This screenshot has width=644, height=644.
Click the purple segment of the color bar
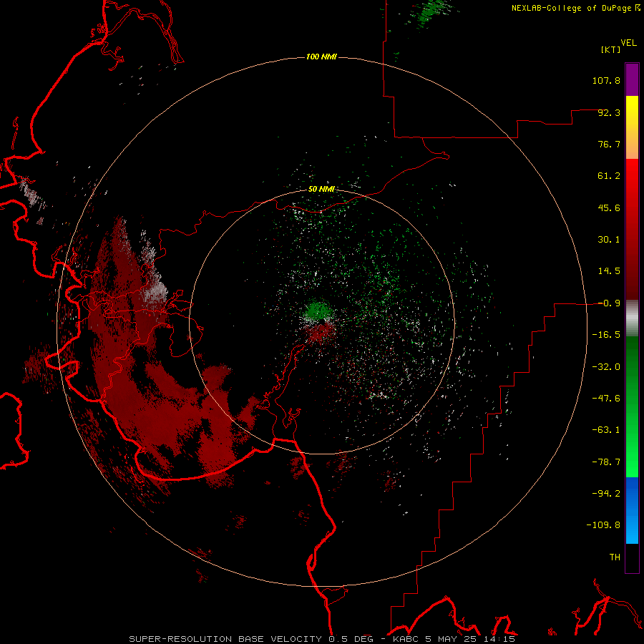point(632,79)
